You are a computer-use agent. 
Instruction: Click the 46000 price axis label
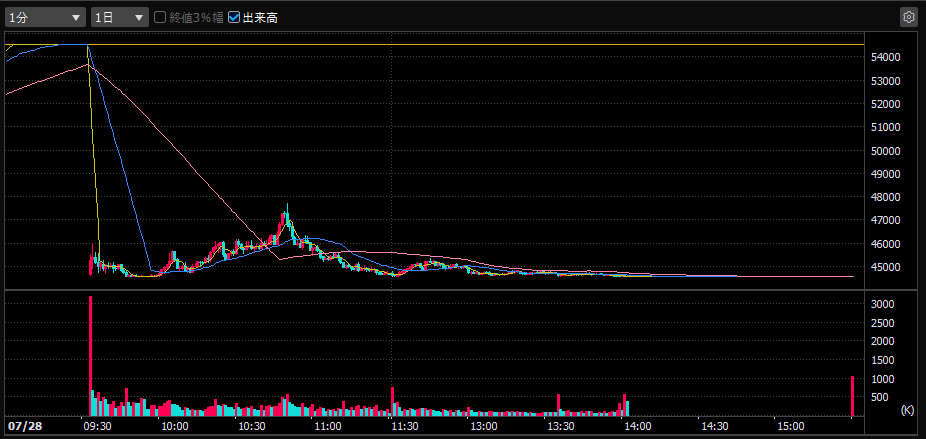[886, 244]
